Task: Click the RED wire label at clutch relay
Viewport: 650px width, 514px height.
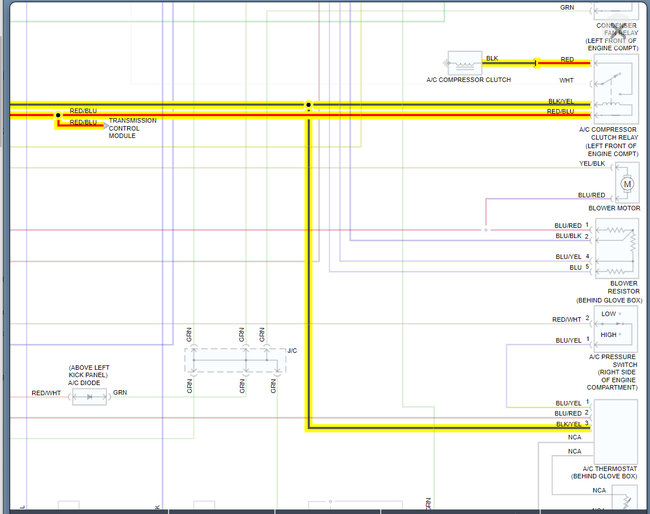Action: point(567,59)
